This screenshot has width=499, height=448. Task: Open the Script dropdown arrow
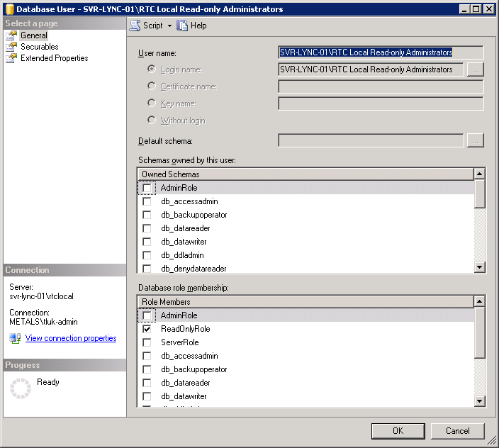pyautogui.click(x=169, y=26)
